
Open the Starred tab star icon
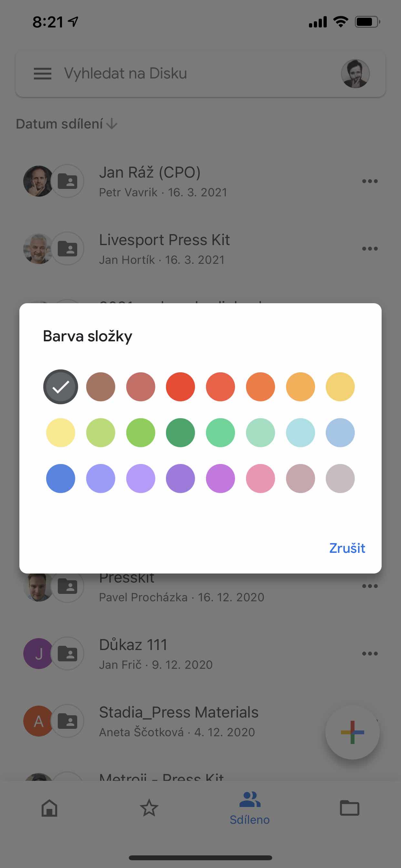pyautogui.click(x=149, y=808)
